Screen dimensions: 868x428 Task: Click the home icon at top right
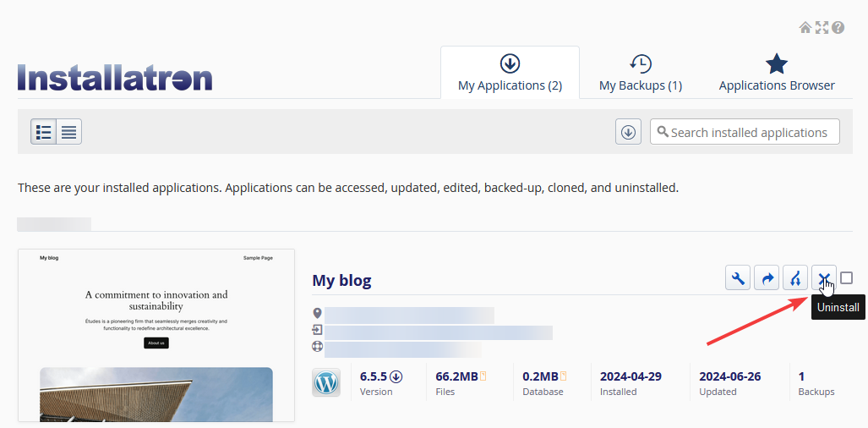point(805,28)
